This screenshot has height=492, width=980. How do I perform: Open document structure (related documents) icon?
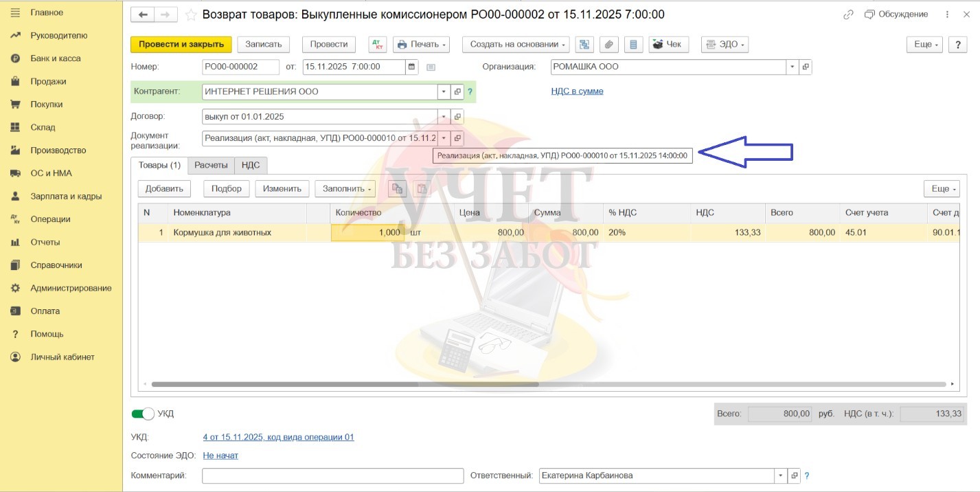(x=584, y=44)
